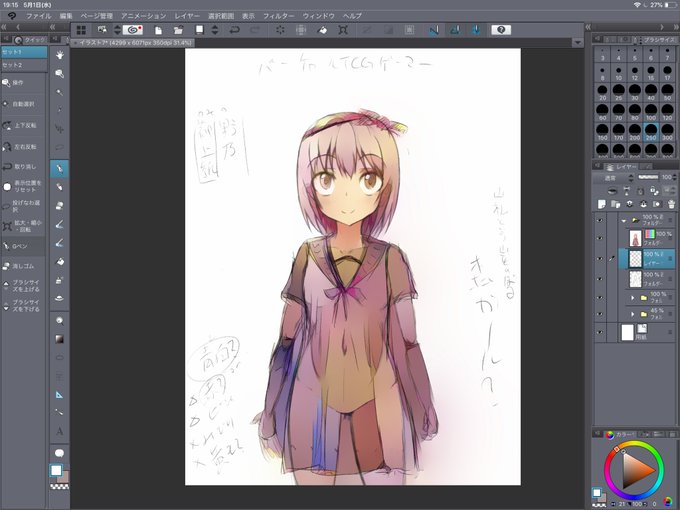Collapse left palette dock with double arrows
The height and width of the screenshot is (510, 680).
pos(4,27)
